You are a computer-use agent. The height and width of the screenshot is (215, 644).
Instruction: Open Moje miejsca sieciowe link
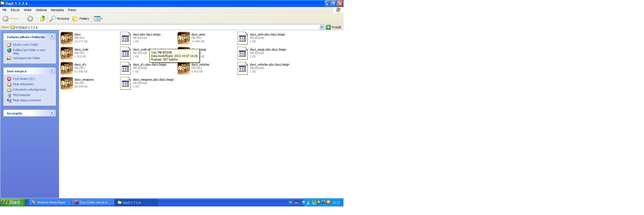pos(27,100)
